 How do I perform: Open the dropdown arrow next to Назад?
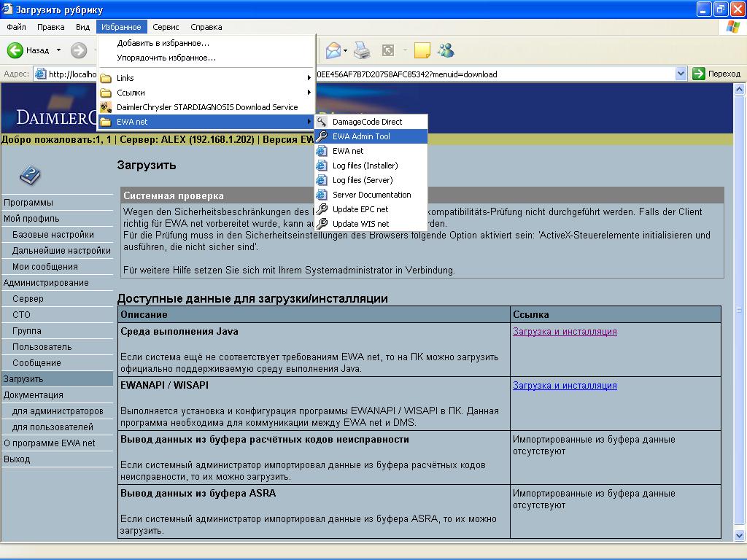tap(58, 50)
